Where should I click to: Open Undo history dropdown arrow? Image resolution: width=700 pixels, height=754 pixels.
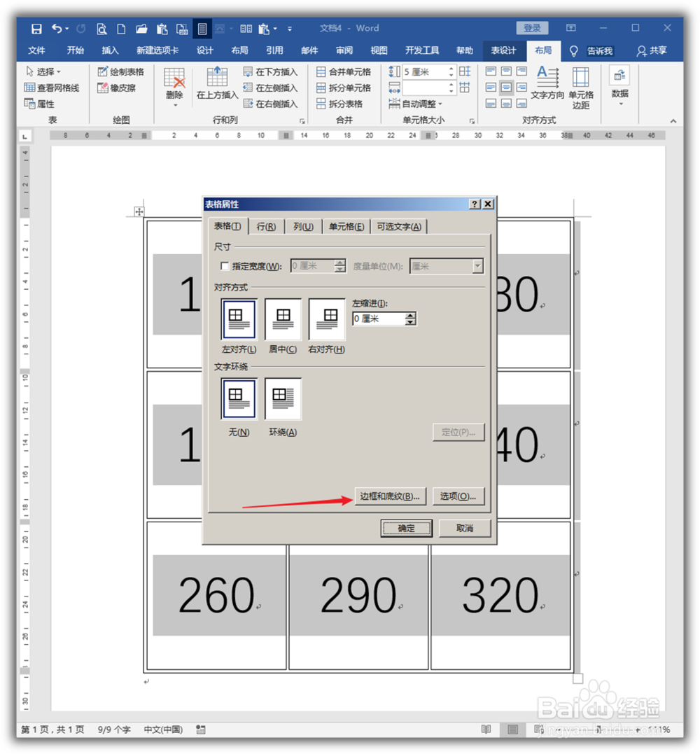(66, 29)
